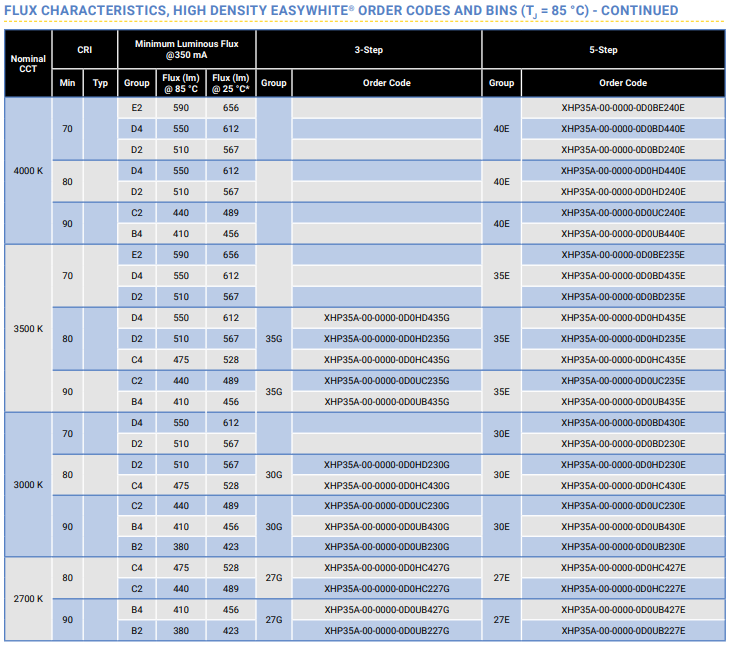This screenshot has width=736, height=648.
Task: Click order code XHP35A-00-0000-0D0BD235E
Action: point(623,297)
